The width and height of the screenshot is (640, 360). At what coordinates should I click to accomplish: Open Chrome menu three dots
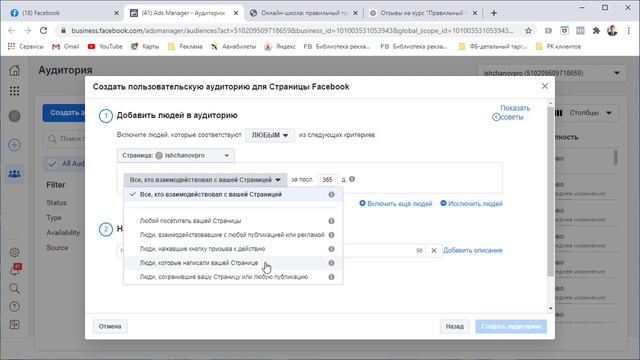[x=629, y=31]
